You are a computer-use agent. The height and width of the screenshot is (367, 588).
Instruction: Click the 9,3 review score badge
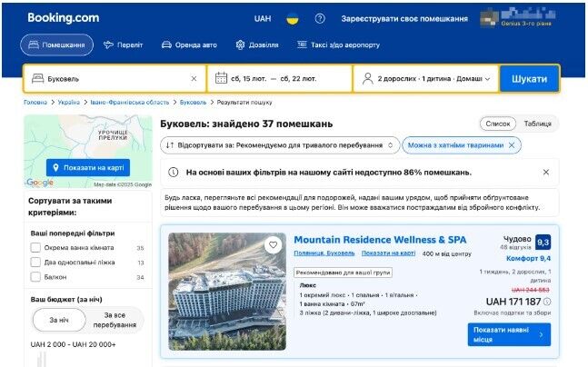(x=543, y=243)
